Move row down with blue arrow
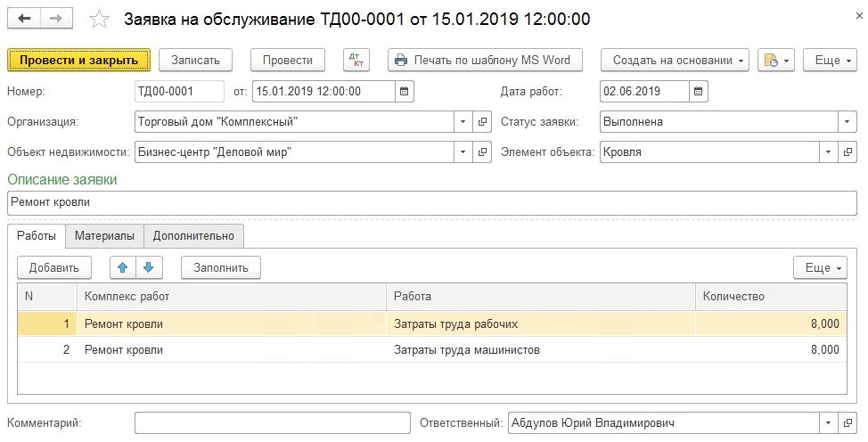Viewport: 868px width, 442px height. pos(149,266)
